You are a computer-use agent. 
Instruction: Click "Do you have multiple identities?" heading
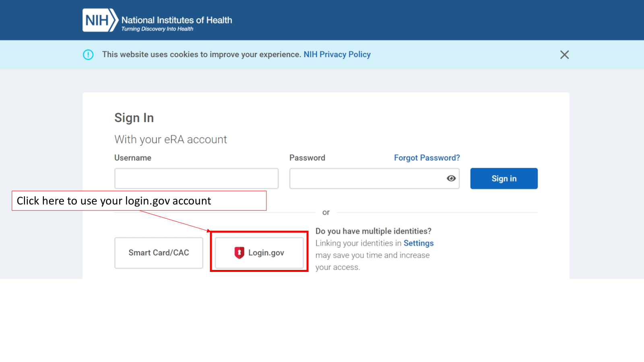[373, 231]
